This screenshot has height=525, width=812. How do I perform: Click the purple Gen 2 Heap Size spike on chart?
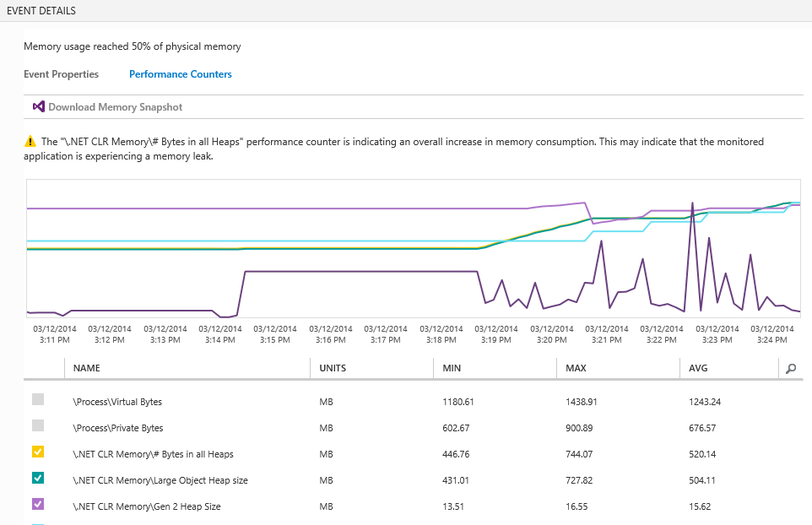(x=693, y=207)
